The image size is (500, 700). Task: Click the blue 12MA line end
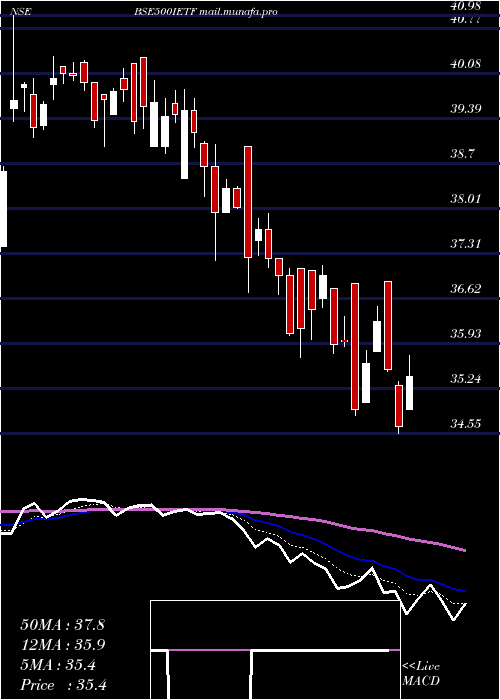pos(465,590)
